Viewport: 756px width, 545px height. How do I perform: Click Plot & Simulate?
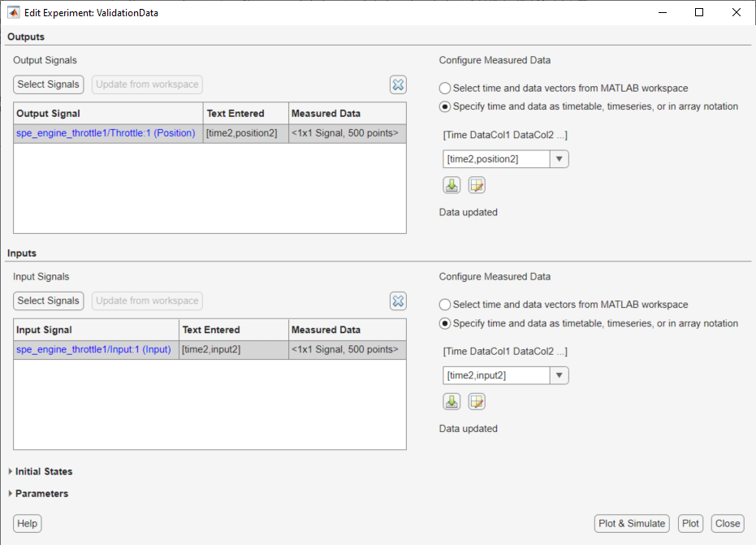pyautogui.click(x=632, y=523)
